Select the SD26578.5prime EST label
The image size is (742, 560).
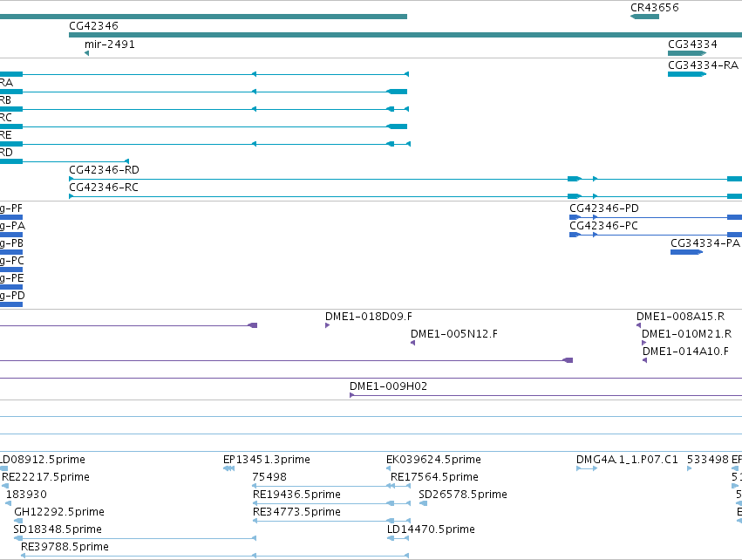(x=463, y=495)
